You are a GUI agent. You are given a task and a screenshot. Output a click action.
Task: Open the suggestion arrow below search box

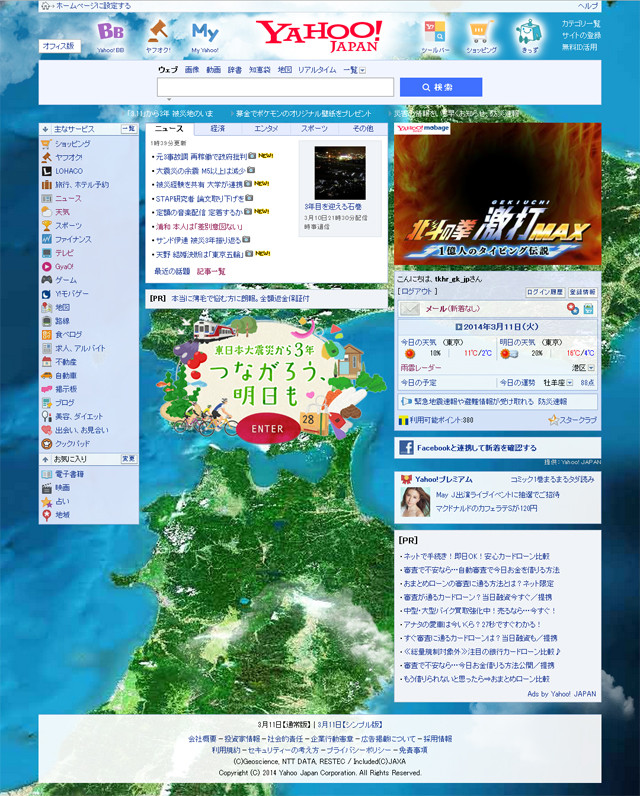pos(169,100)
